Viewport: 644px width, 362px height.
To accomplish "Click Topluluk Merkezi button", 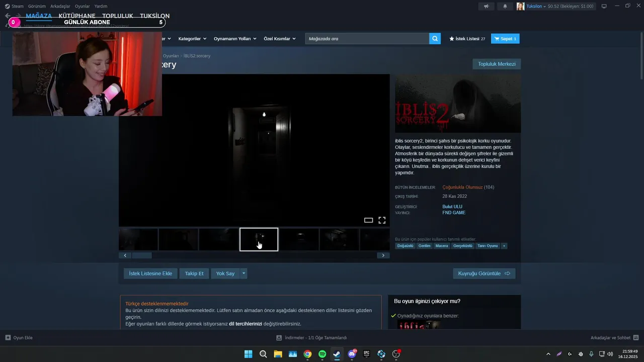I will pos(497,64).
